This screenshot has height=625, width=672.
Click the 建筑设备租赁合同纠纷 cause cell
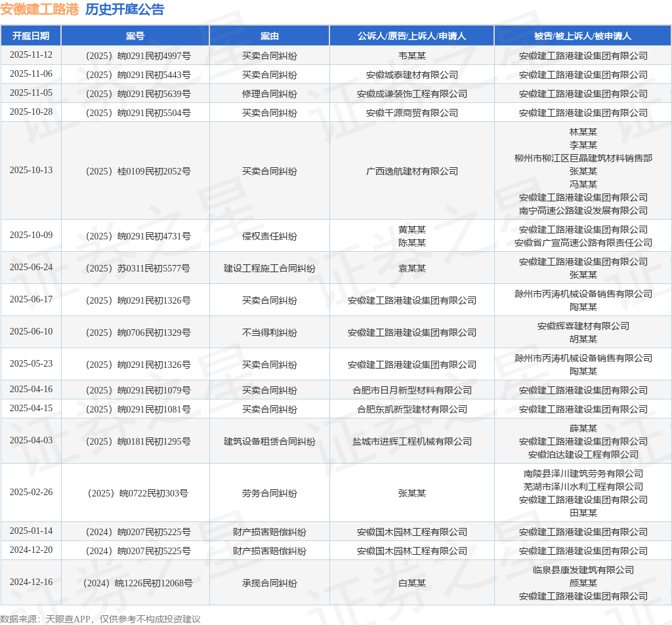click(270, 441)
